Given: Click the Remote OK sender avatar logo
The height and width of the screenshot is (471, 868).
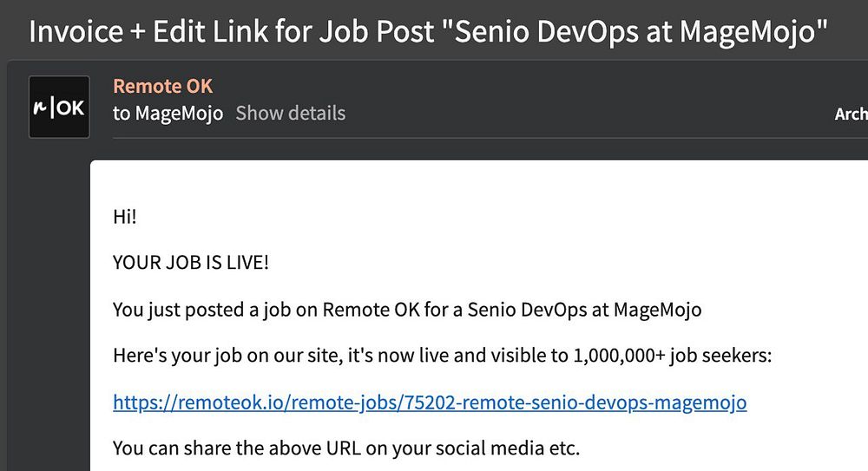Looking at the screenshot, I should pos(59,108).
